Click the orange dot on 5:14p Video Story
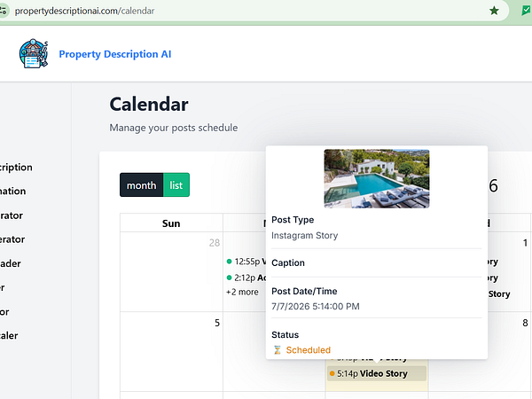532x399 pixels. click(332, 373)
